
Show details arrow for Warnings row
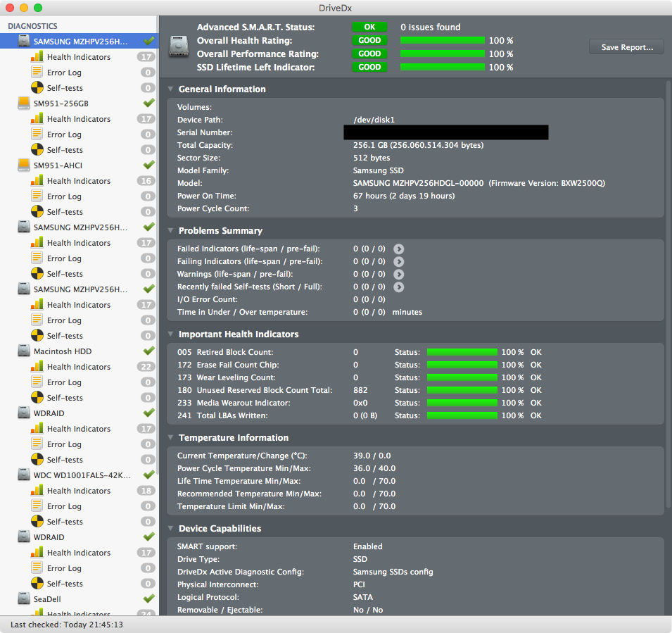(x=398, y=274)
